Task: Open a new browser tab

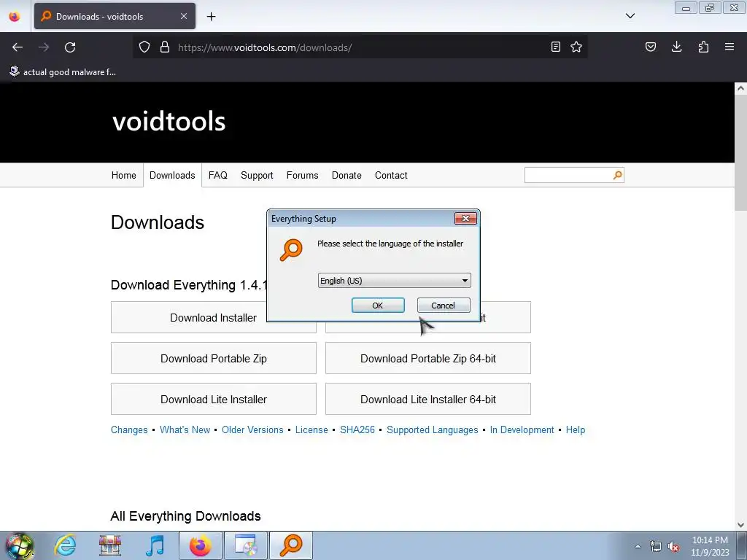Action: pos(211,17)
